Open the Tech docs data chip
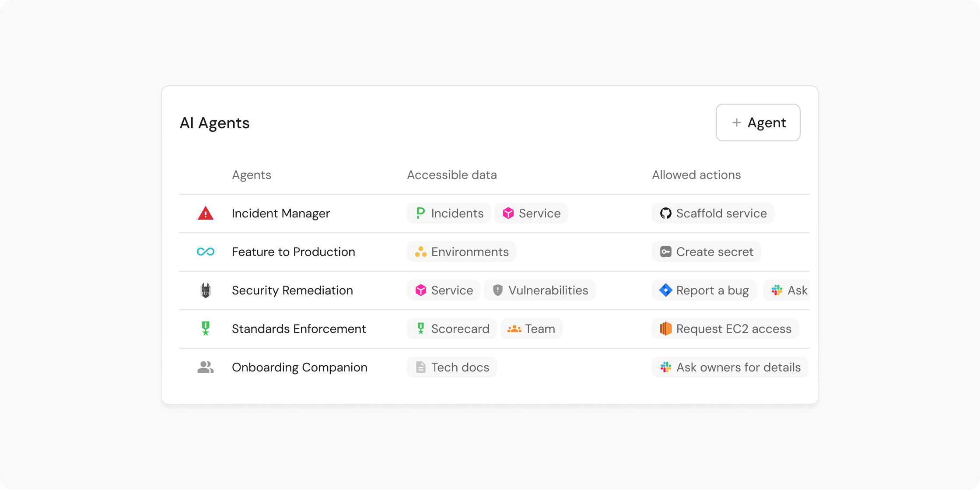 (x=451, y=367)
